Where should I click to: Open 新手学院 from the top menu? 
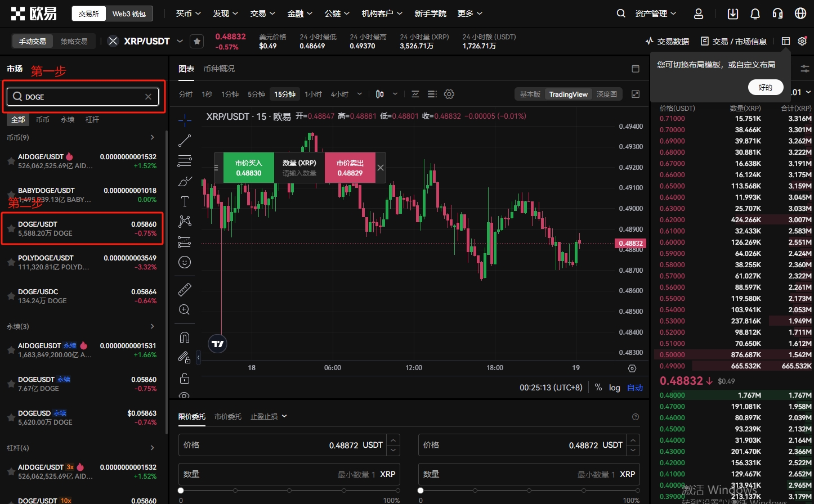(x=431, y=13)
